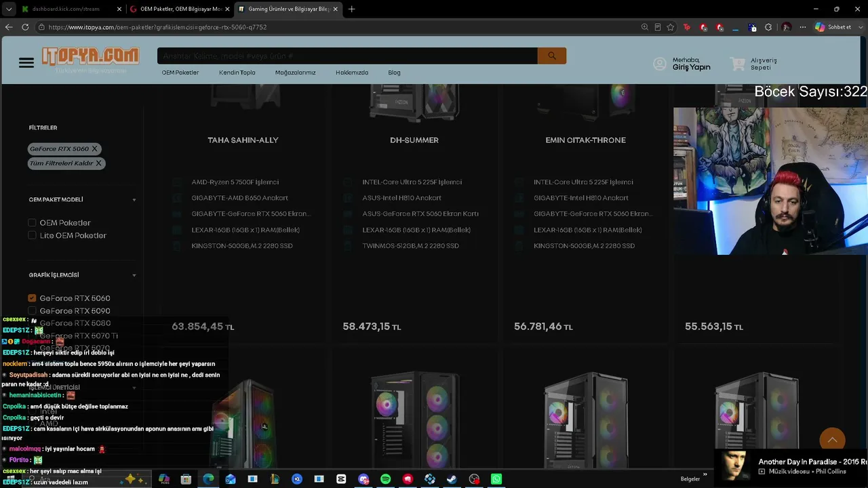Clear all filters with Tüm Filtreleri Kaldır
This screenshot has width=868, height=488.
point(66,163)
